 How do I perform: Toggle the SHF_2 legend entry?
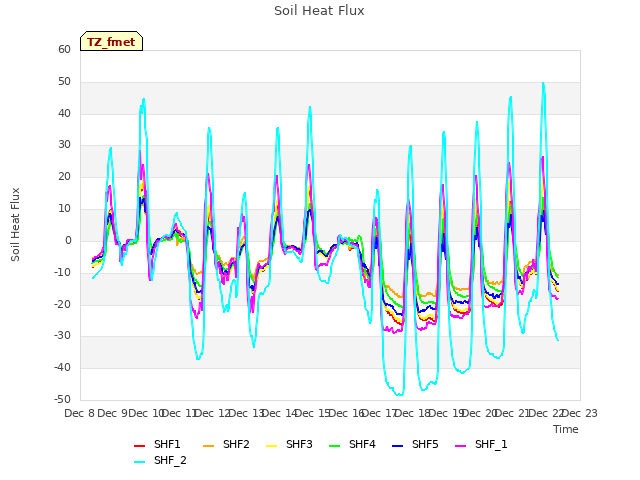tap(160, 460)
